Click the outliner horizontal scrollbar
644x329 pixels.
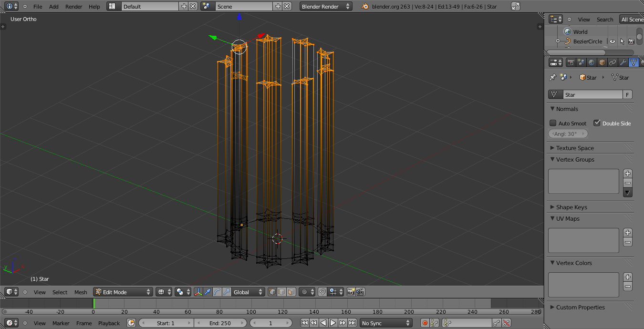(x=590, y=52)
